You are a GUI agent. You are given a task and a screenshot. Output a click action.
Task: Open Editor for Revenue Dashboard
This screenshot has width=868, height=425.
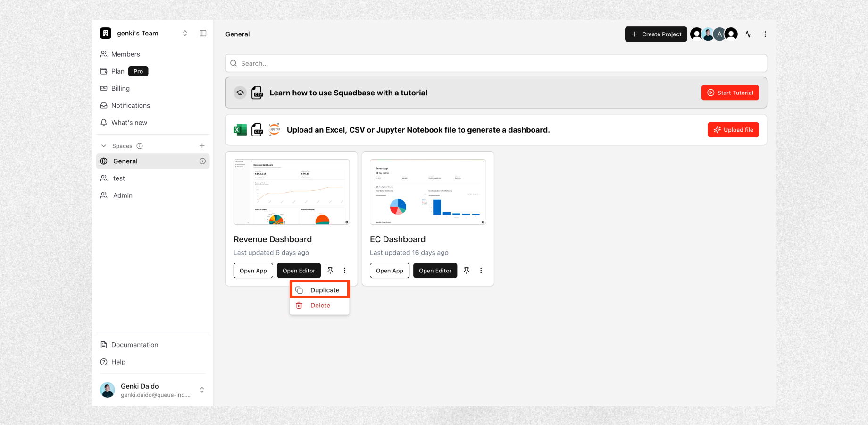point(299,271)
